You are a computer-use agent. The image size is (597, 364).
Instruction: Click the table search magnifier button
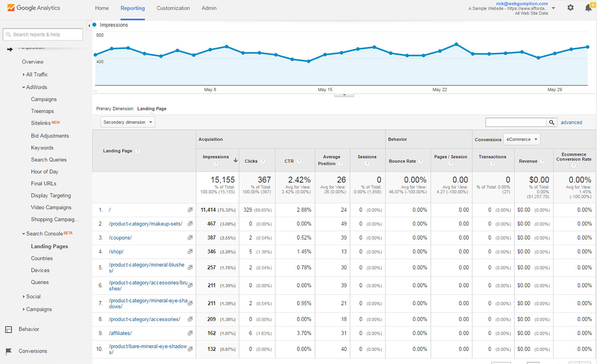pyautogui.click(x=552, y=122)
